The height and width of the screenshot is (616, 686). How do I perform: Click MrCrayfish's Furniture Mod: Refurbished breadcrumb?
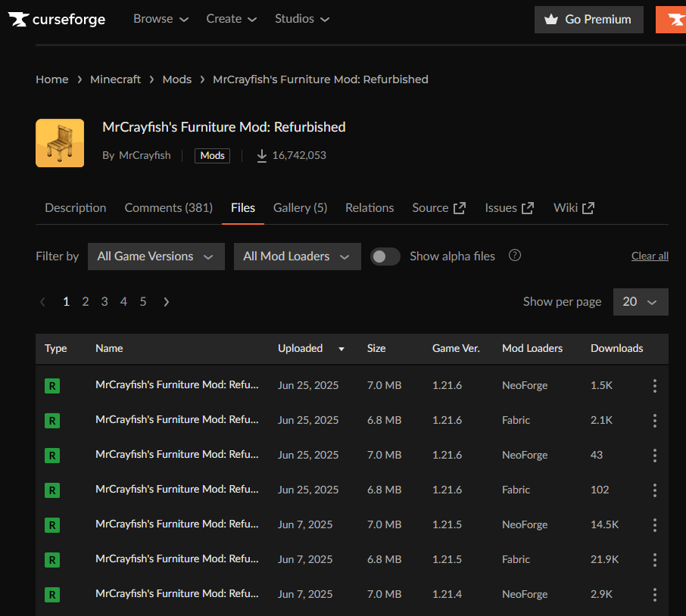321,79
